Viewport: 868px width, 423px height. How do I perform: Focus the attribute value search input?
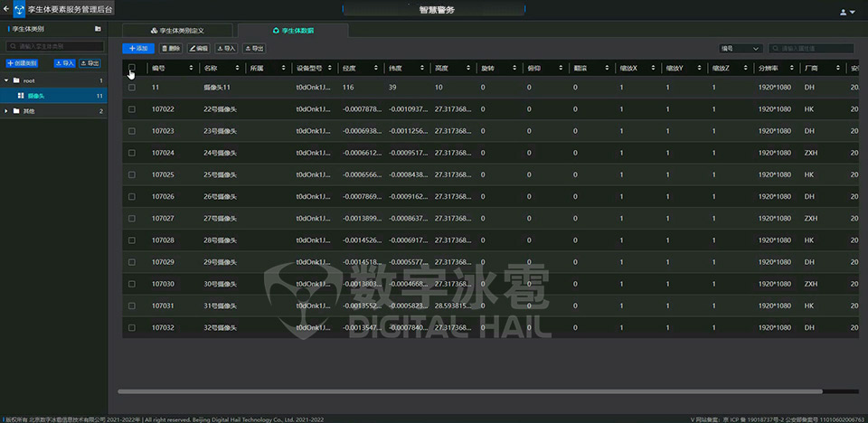tap(811, 49)
